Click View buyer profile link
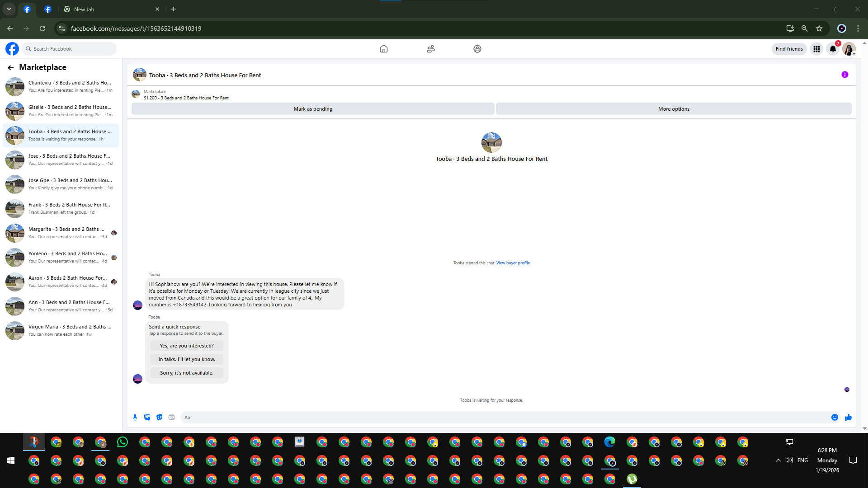This screenshot has width=868, height=488. point(513,263)
